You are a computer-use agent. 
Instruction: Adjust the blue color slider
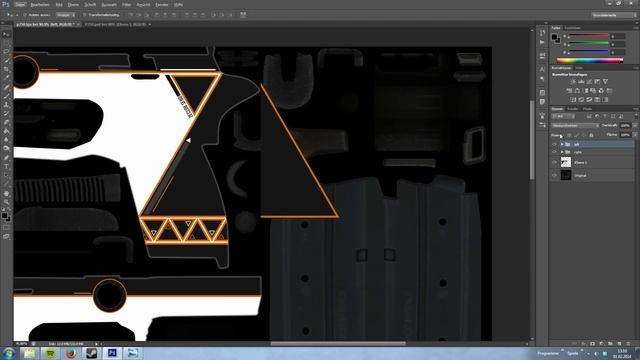click(588, 52)
